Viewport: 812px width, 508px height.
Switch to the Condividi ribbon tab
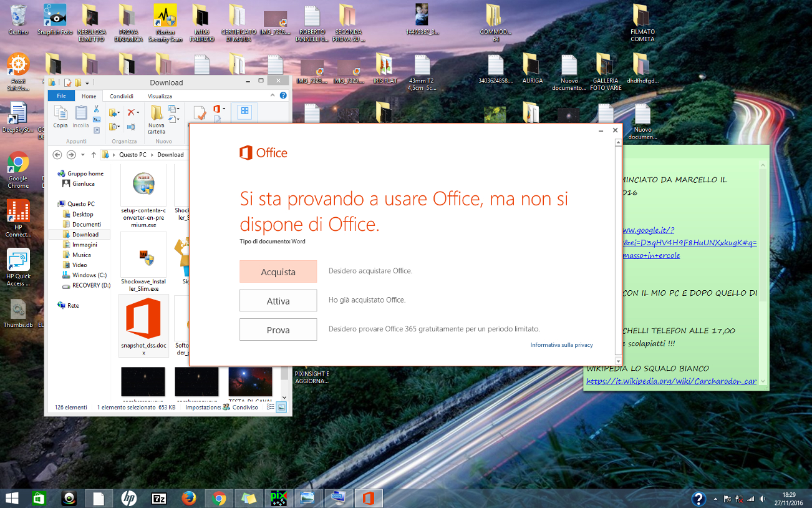click(122, 96)
